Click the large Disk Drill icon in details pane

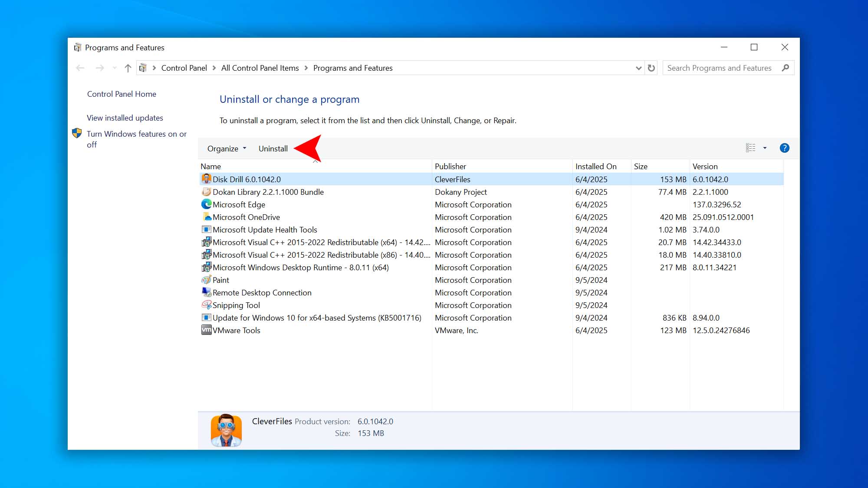pos(226,430)
